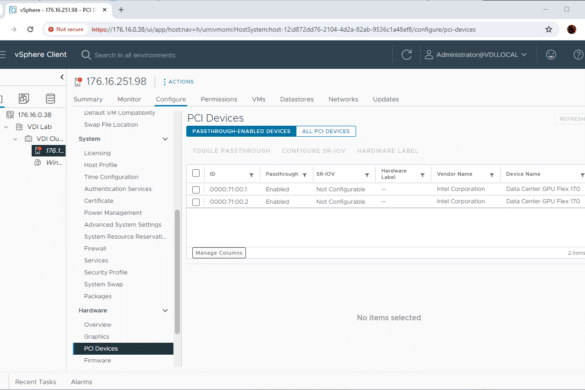Go forward in browser history
585x390 pixels.
tap(14, 29)
